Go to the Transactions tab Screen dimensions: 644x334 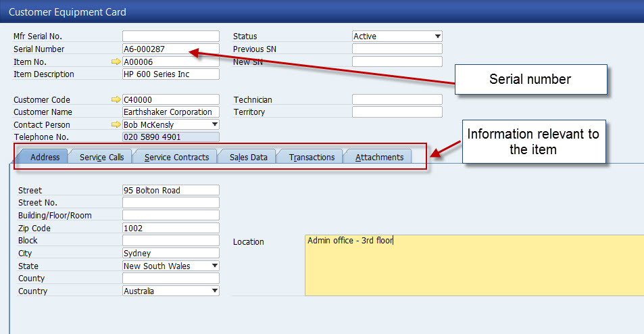click(312, 157)
